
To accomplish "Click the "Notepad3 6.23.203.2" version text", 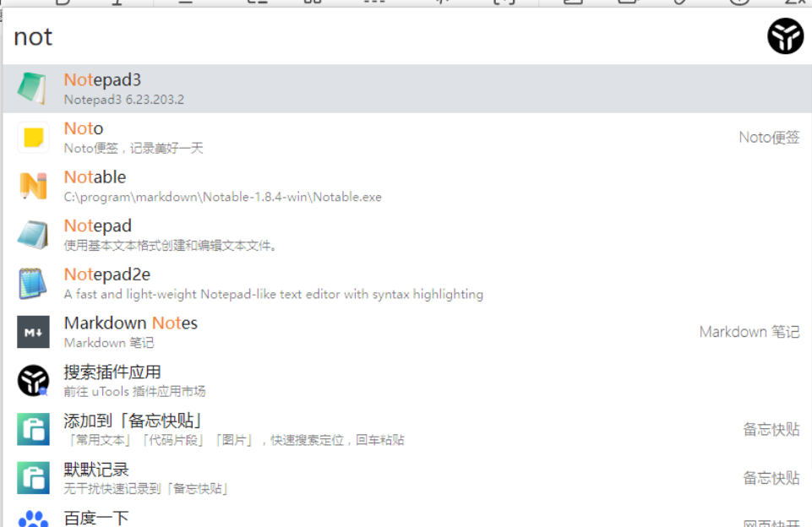I will coord(123,100).
